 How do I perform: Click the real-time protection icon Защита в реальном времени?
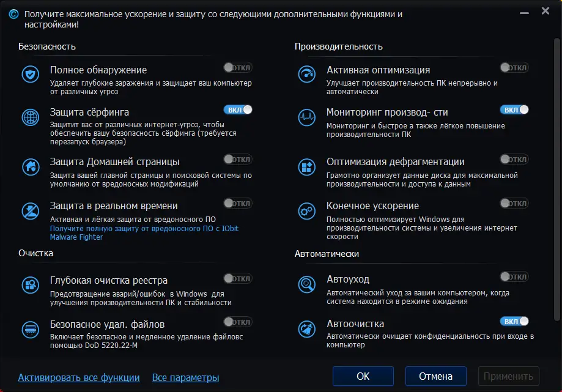point(29,210)
